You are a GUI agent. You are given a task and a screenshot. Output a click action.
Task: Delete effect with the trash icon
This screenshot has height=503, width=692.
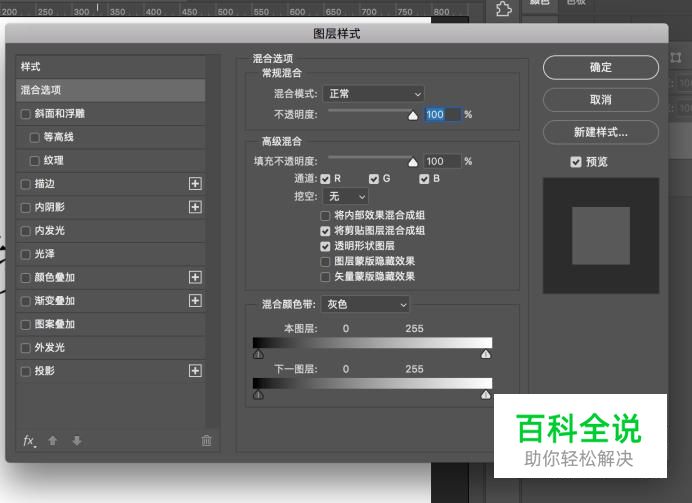point(207,440)
